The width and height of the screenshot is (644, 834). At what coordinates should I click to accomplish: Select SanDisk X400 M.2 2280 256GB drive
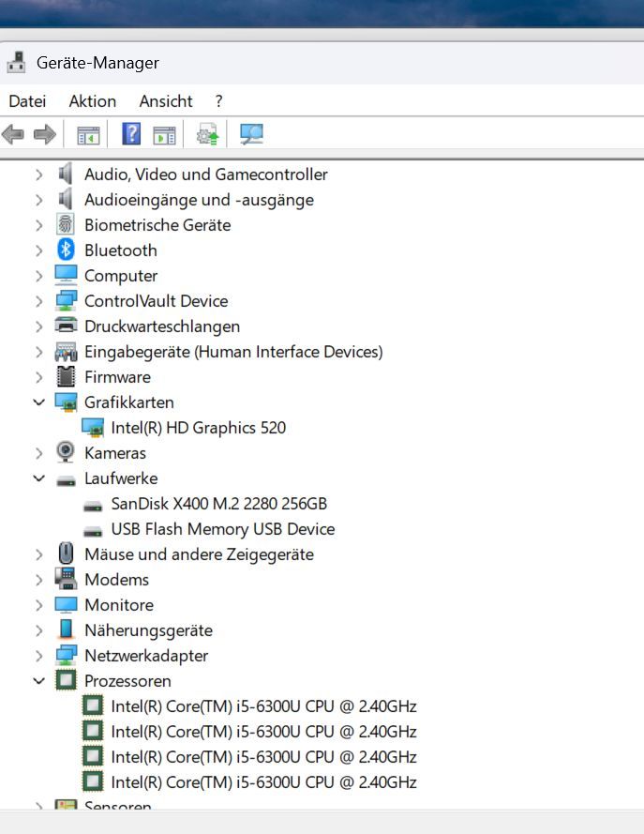(218, 504)
